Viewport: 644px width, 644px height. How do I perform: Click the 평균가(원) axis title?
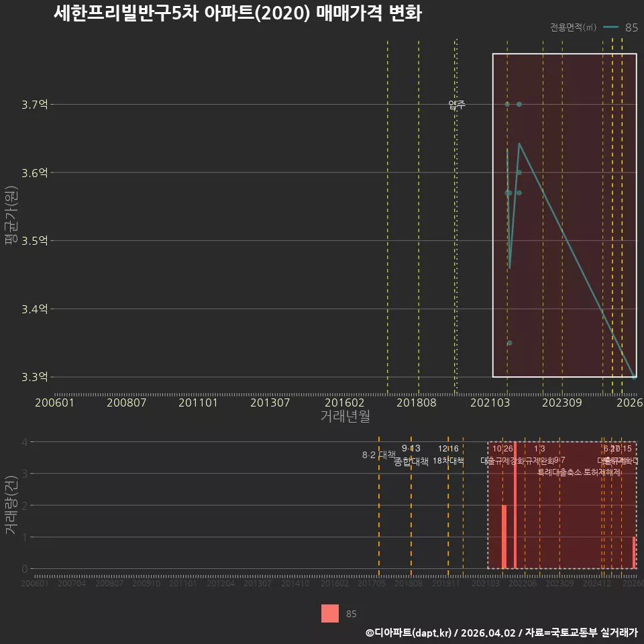pos(11,215)
